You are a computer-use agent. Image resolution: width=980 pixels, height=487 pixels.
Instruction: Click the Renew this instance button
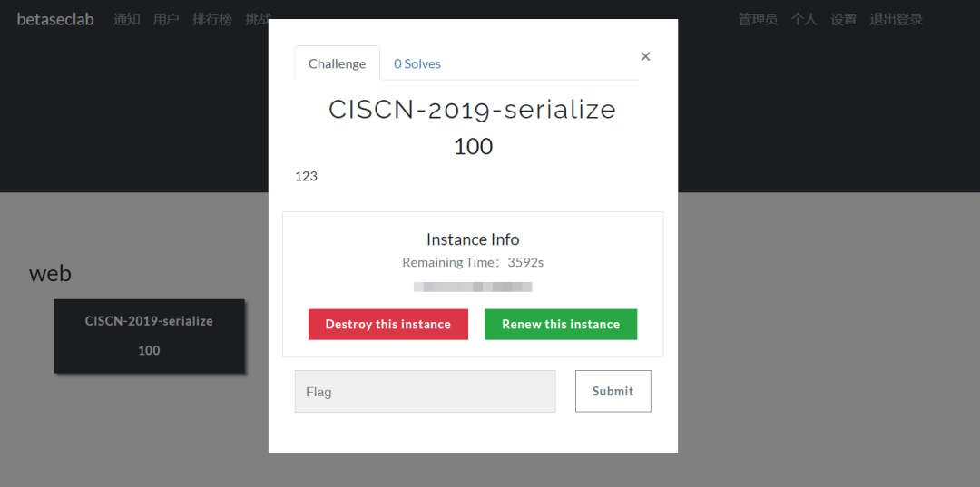(561, 324)
